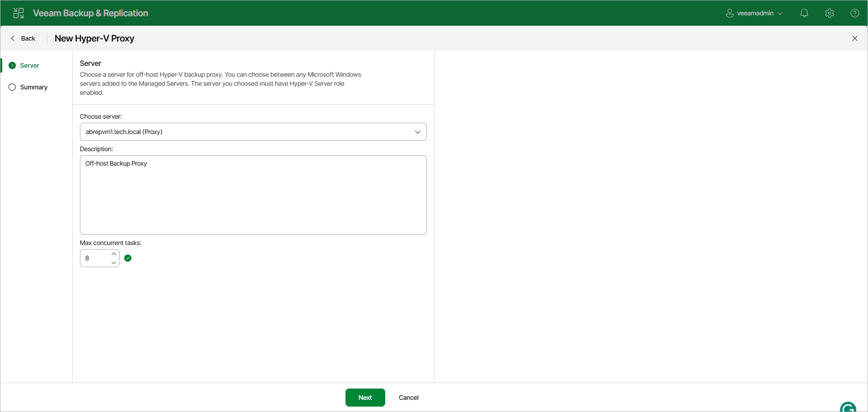Image resolution: width=868 pixels, height=412 pixels.
Task: Click the Summary step circle icon
Action: click(x=12, y=87)
